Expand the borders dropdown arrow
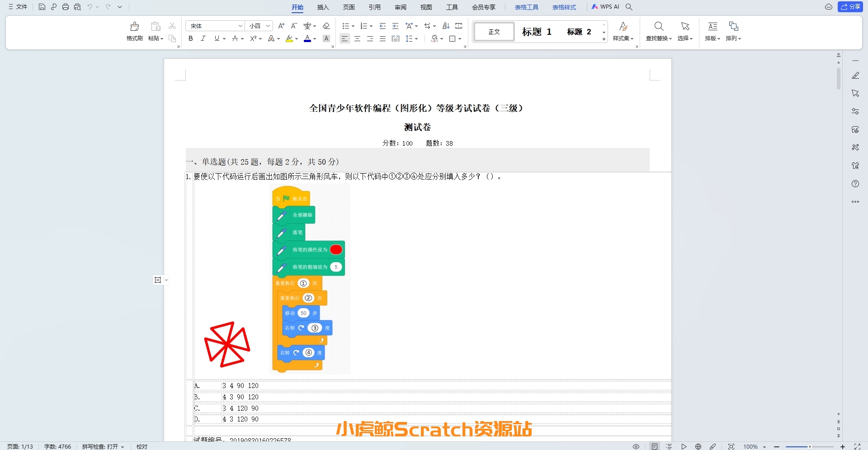The image size is (868, 450). click(x=460, y=39)
